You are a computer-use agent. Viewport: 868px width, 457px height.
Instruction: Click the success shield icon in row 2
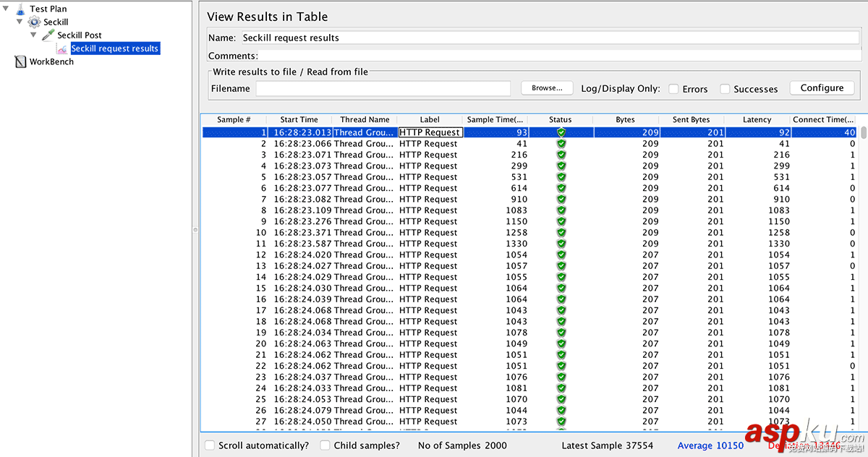(561, 143)
